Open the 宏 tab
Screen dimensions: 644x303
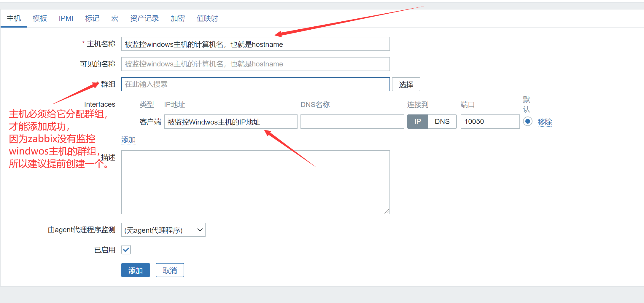pos(115,18)
